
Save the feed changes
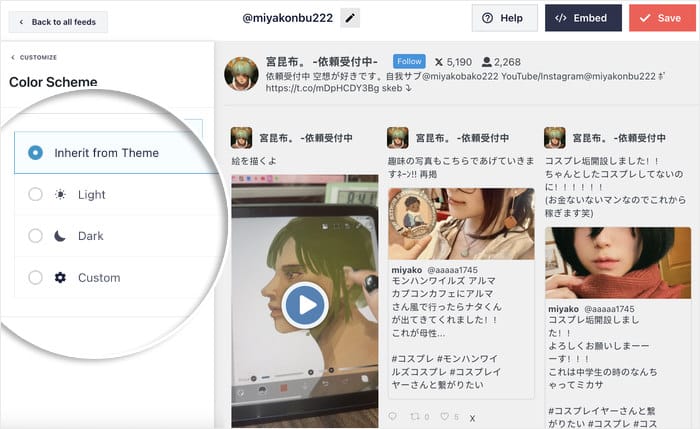pyautogui.click(x=661, y=18)
